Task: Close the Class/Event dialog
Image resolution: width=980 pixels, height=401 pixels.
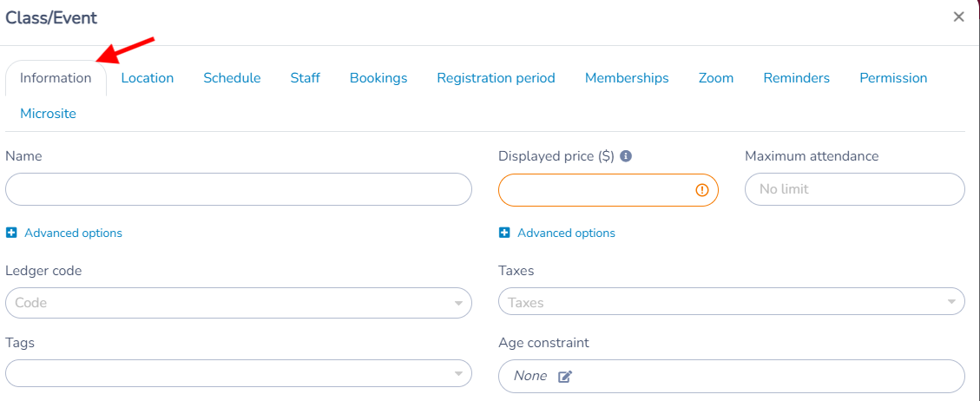Action: [958, 17]
